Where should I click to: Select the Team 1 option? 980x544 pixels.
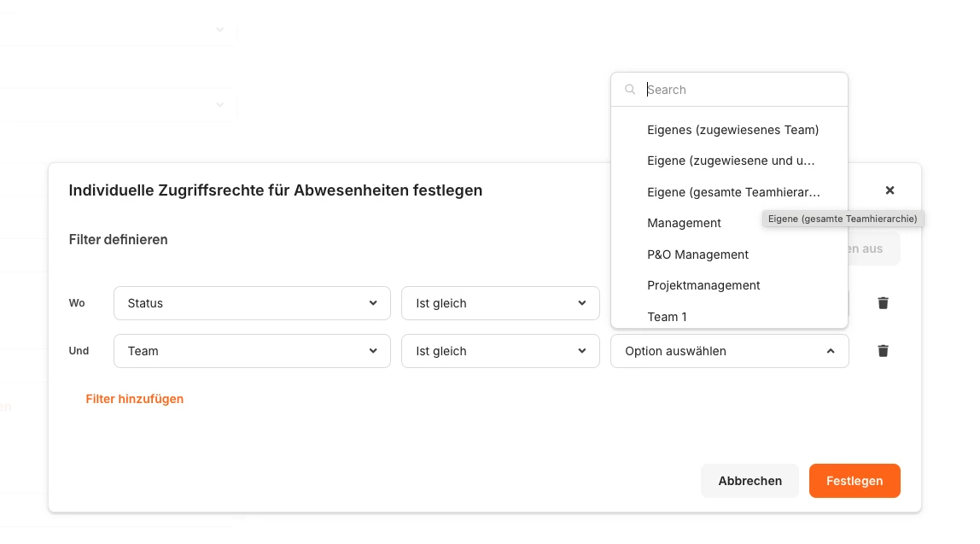(667, 317)
